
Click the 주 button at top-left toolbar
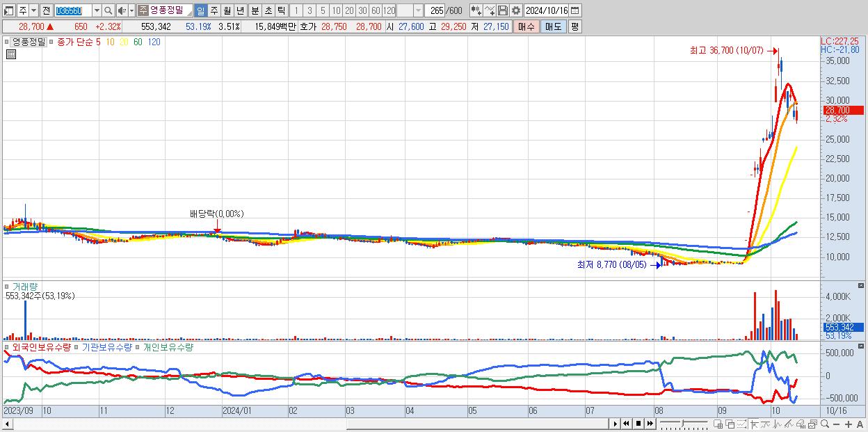click(x=22, y=10)
